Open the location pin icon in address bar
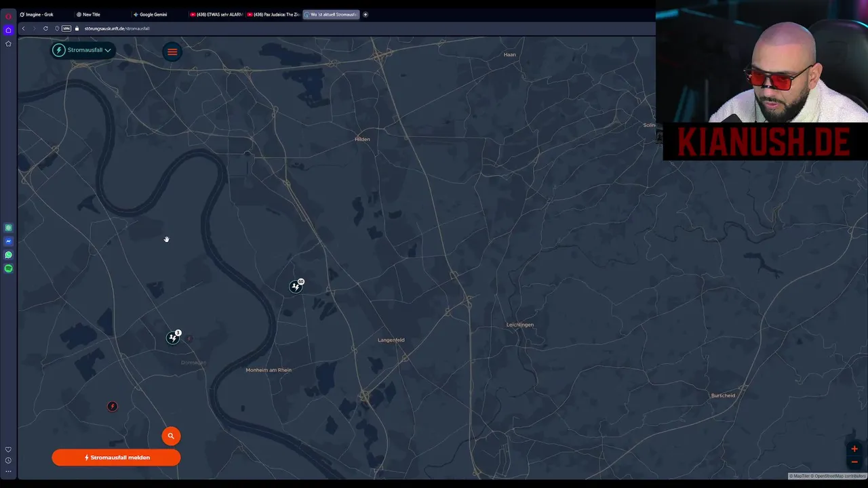868x488 pixels. (57, 28)
